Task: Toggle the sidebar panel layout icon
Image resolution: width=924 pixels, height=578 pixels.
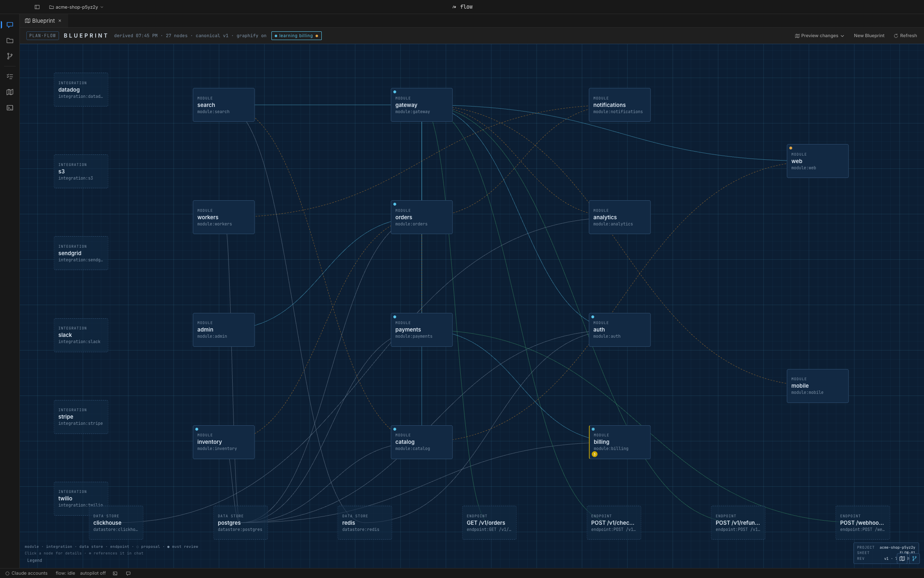Action: [x=37, y=7]
